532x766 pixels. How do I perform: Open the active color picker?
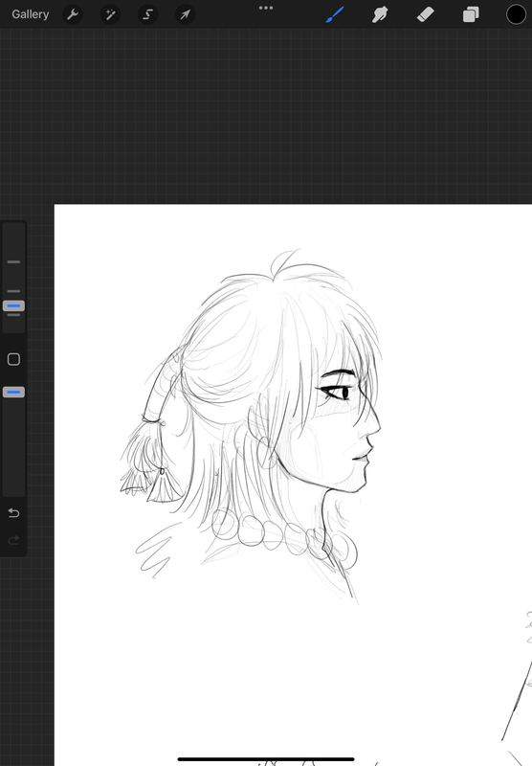[516, 14]
